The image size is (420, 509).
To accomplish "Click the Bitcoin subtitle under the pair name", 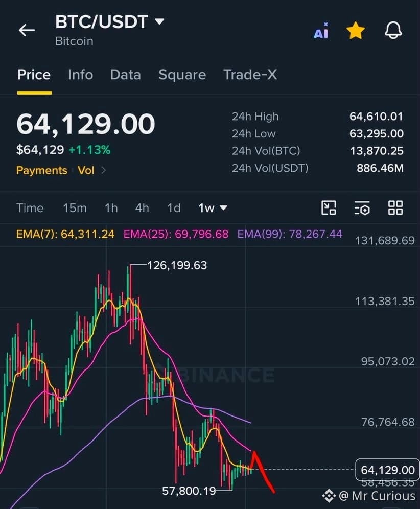I will (x=74, y=41).
